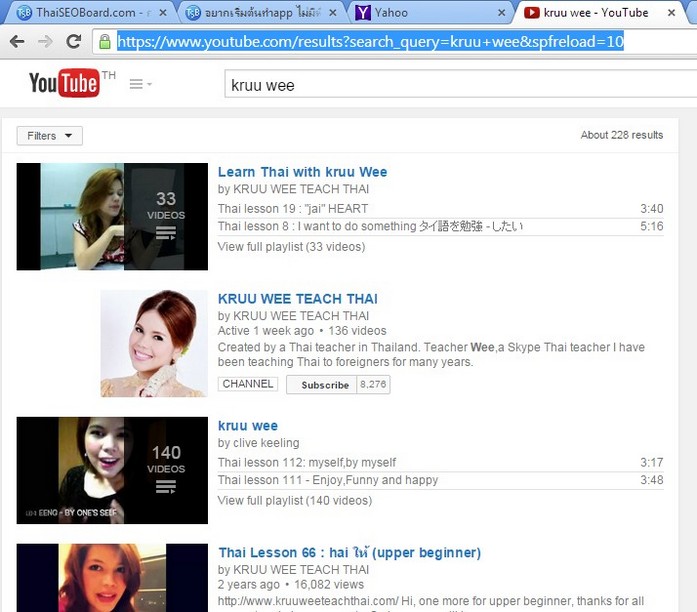The height and width of the screenshot is (612, 697).
Task: Click Thai lesson 19 jai HEART
Action: pos(292,208)
